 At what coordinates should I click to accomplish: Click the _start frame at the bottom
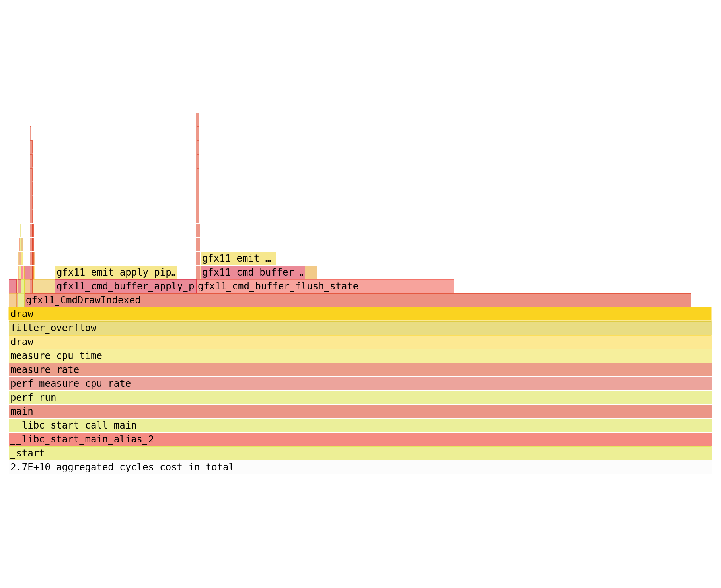360,453
